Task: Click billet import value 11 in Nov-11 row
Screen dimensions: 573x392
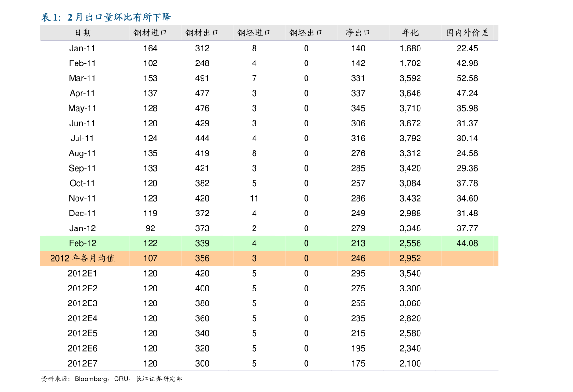Action: click(x=254, y=198)
